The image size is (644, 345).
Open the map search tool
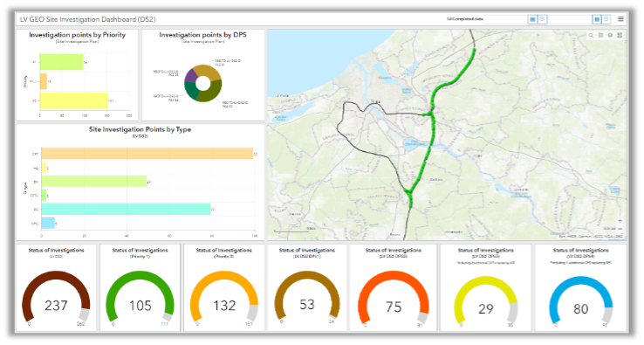[591, 35]
